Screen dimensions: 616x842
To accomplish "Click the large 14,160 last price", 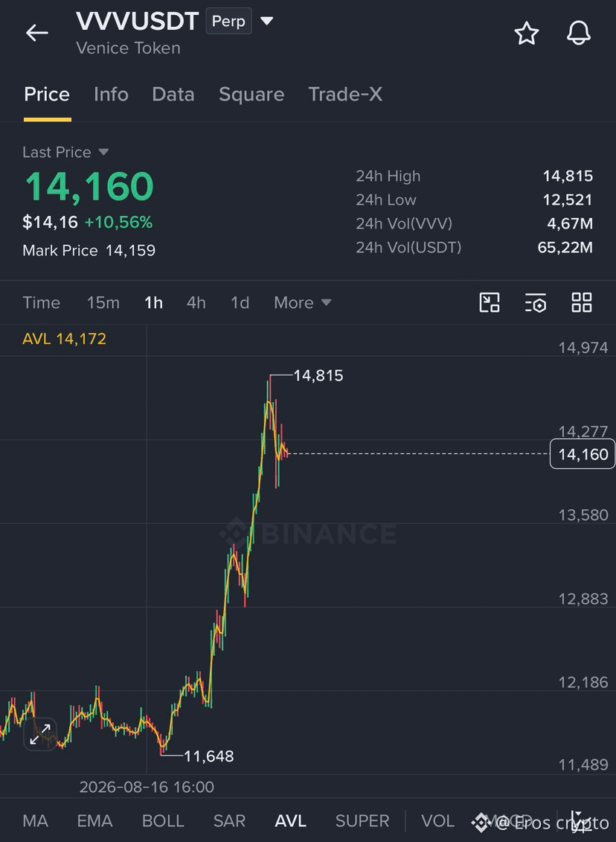I will pyautogui.click(x=89, y=186).
